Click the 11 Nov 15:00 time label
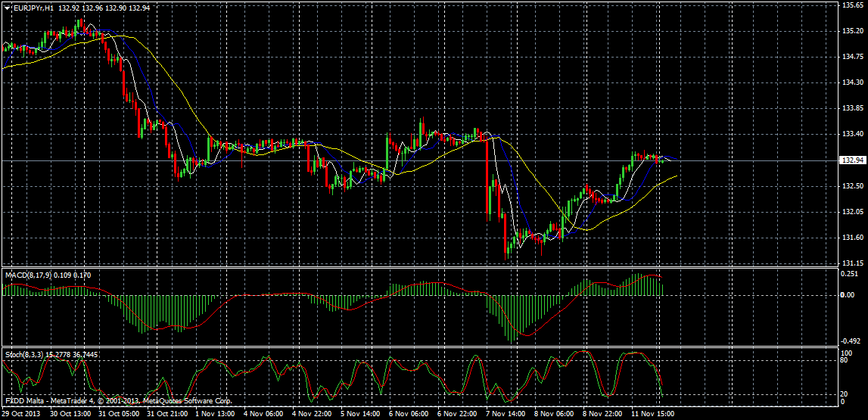The height and width of the screenshot is (420, 868). pyautogui.click(x=651, y=415)
